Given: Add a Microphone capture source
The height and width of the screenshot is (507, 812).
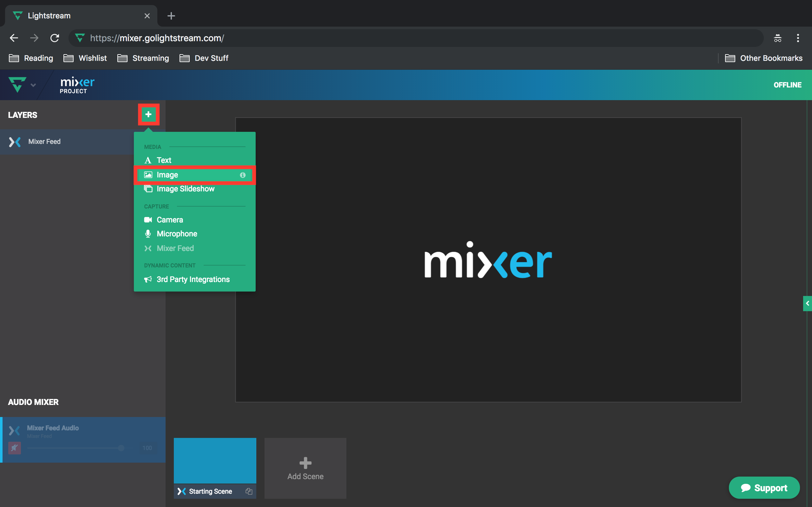Looking at the screenshot, I should click(x=177, y=234).
